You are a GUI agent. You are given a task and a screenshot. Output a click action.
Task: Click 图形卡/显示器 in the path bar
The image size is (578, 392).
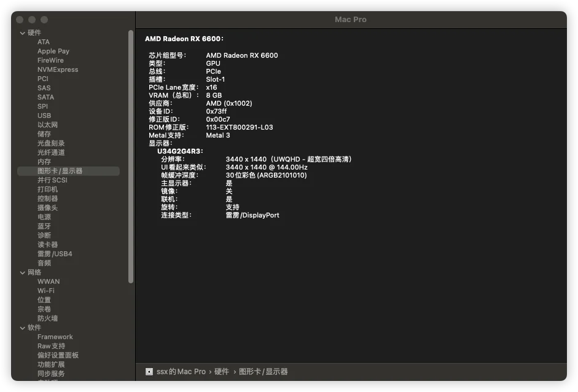pos(263,372)
